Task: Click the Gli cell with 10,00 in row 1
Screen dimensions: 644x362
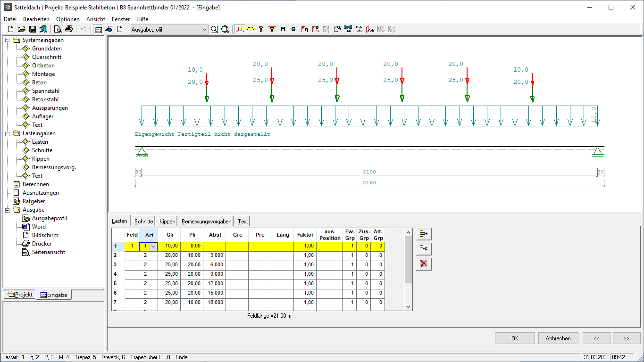Action: point(169,246)
